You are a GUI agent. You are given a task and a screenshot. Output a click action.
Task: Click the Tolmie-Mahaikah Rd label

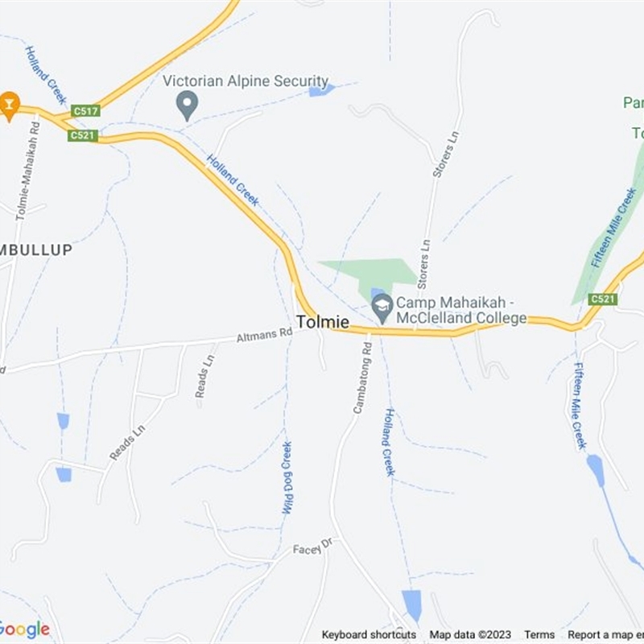click(x=28, y=171)
